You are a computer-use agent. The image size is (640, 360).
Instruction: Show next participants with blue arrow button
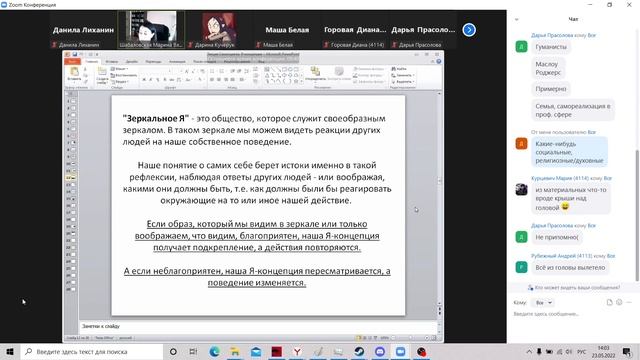click(469, 30)
